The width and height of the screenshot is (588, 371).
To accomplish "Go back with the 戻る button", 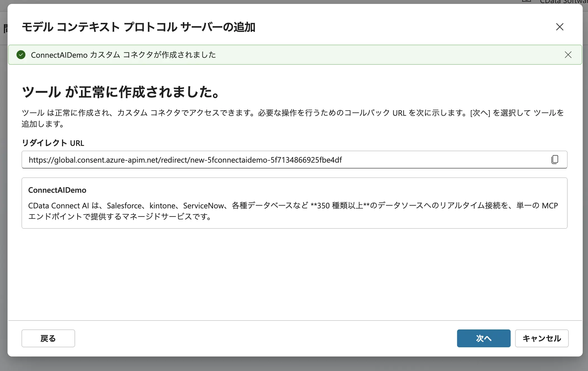I will (x=48, y=338).
